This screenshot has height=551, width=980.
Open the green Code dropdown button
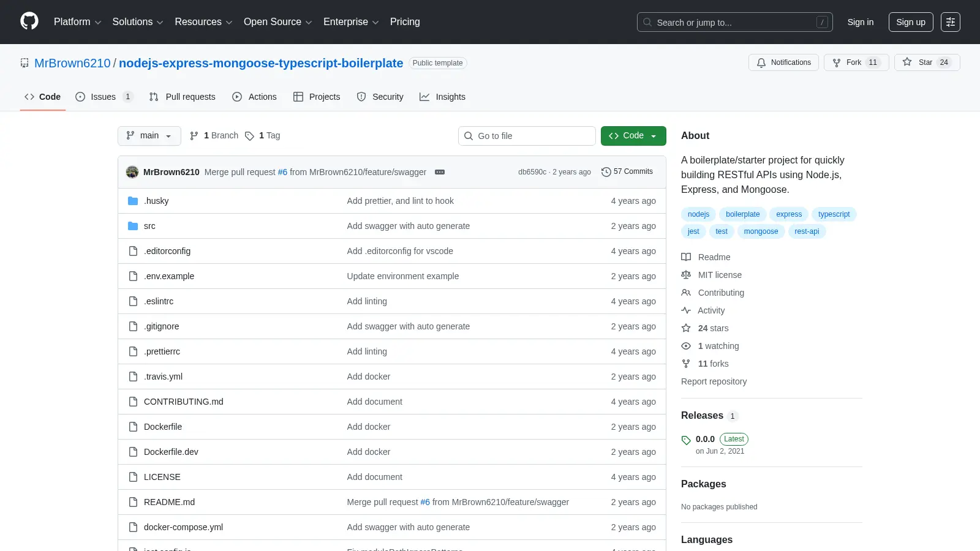point(633,136)
